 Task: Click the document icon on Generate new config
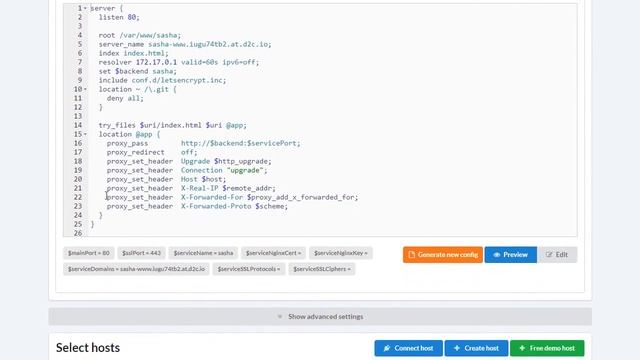coord(411,255)
